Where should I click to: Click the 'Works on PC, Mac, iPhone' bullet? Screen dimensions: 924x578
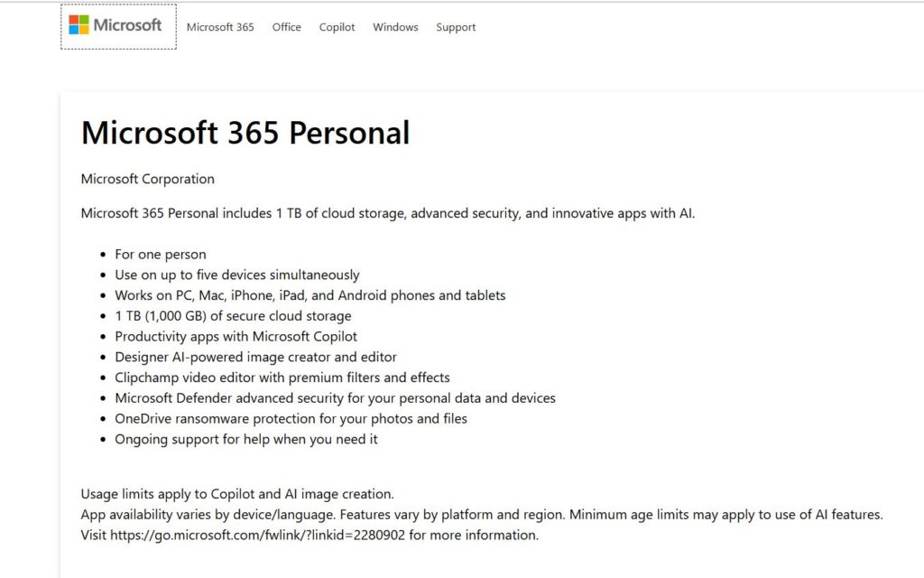point(310,295)
